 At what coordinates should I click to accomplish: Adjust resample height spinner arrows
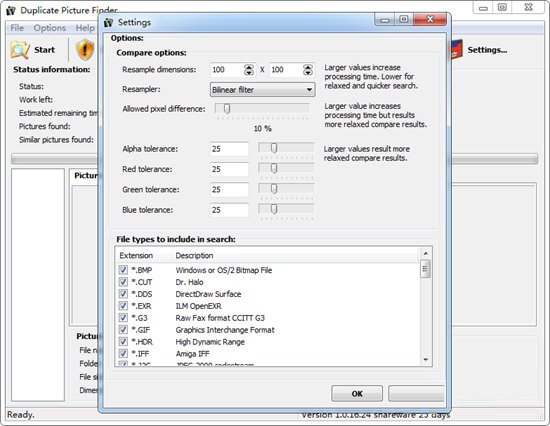[308, 70]
